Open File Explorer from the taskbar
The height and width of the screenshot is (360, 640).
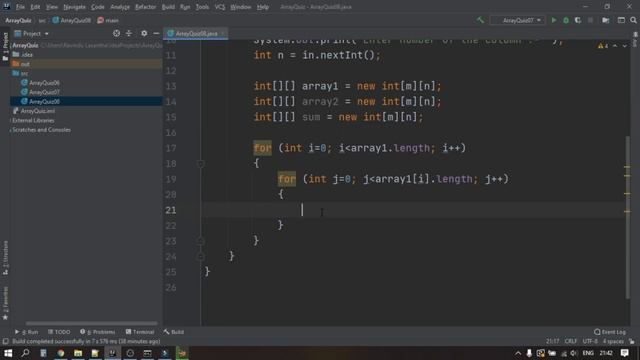tap(78, 353)
